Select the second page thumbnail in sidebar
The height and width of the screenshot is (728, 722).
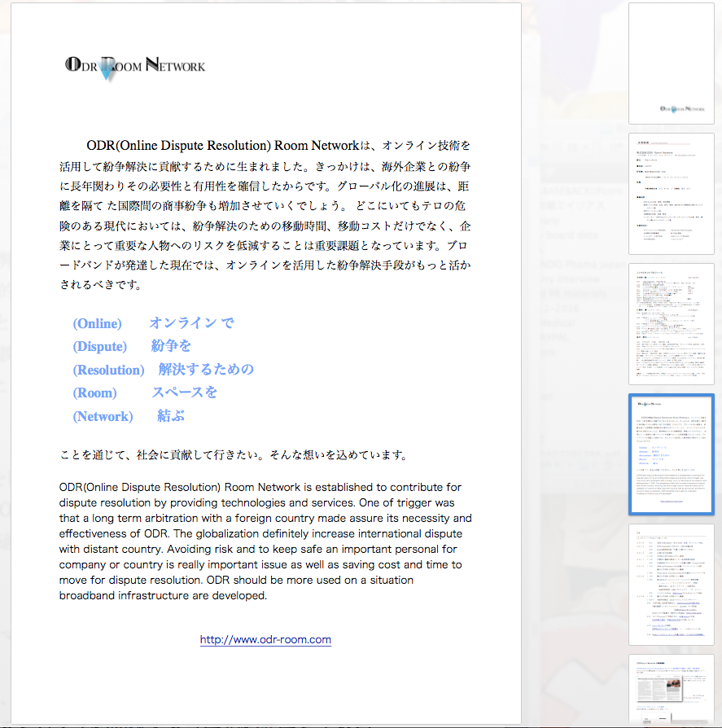(x=671, y=194)
